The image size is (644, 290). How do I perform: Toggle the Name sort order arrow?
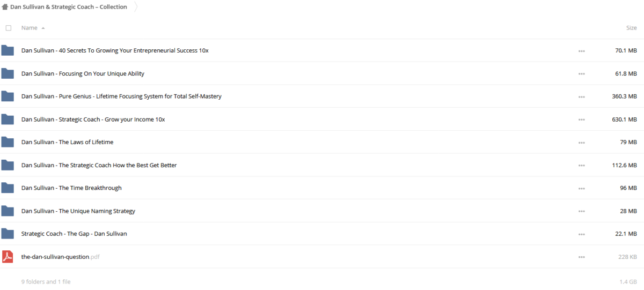point(43,28)
